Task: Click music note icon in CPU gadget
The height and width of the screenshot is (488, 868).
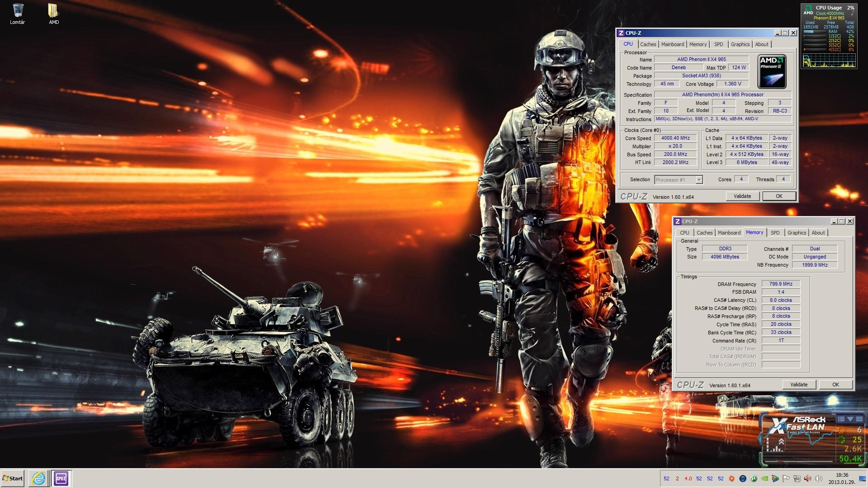Action: 853,13
